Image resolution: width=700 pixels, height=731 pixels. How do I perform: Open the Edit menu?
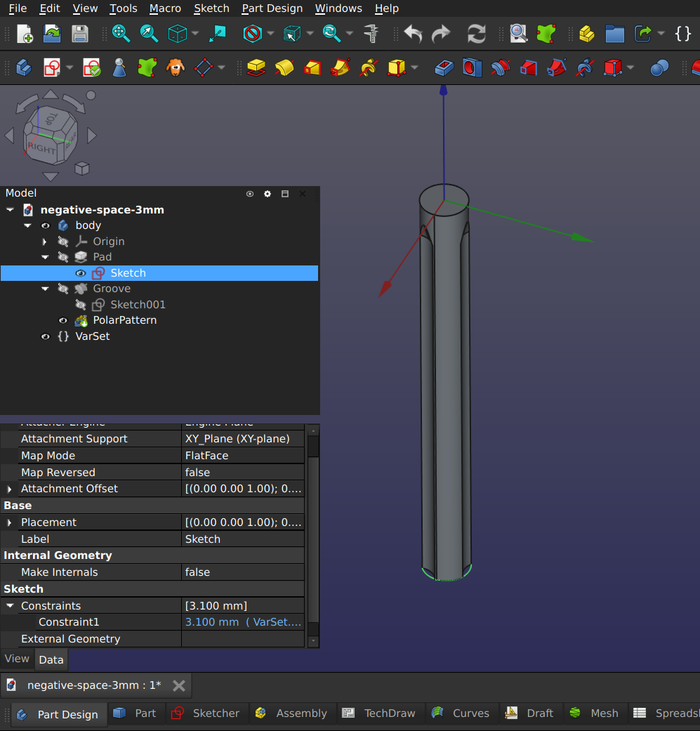click(x=49, y=8)
